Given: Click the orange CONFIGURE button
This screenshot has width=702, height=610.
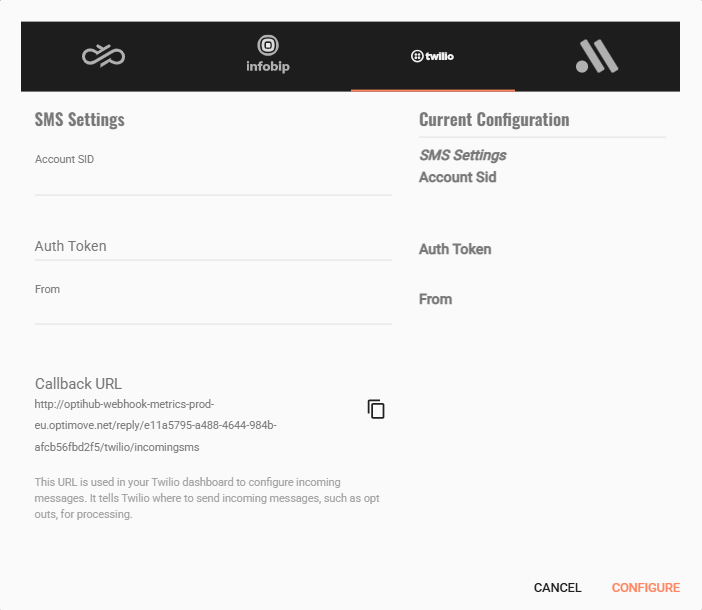Looking at the screenshot, I should (646, 588).
